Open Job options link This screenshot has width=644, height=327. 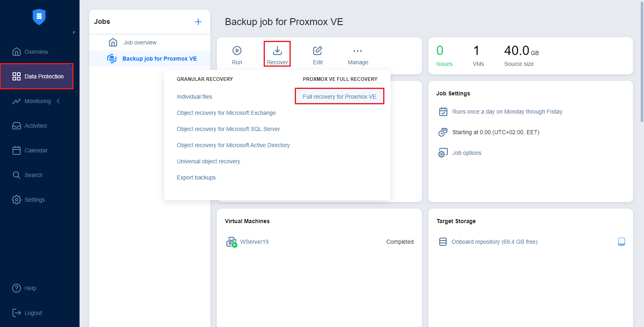click(466, 153)
